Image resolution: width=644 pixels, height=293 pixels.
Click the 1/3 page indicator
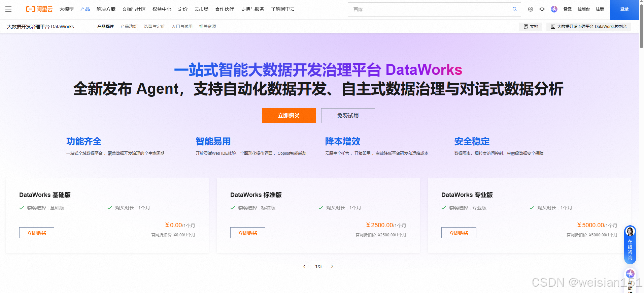tap(318, 266)
